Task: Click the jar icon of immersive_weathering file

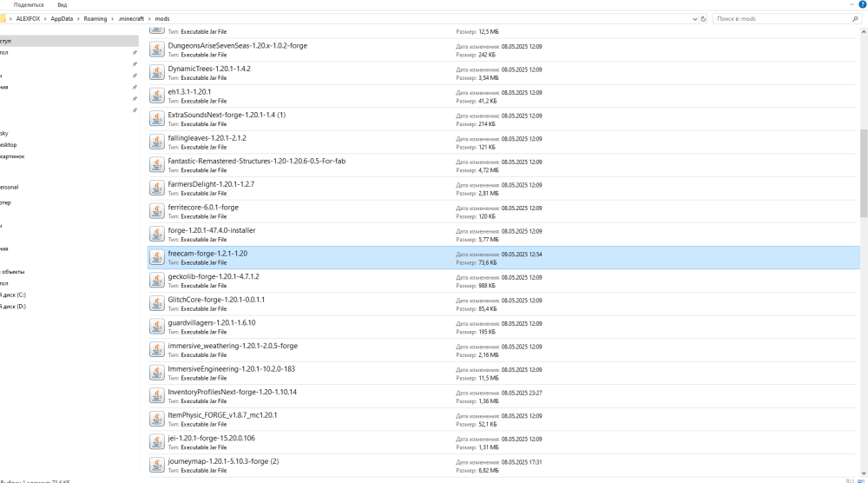Action: [x=156, y=349]
